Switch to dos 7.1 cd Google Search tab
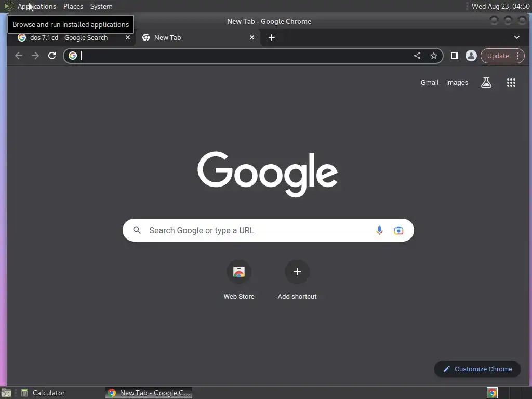The height and width of the screenshot is (399, 532). pyautogui.click(x=69, y=37)
